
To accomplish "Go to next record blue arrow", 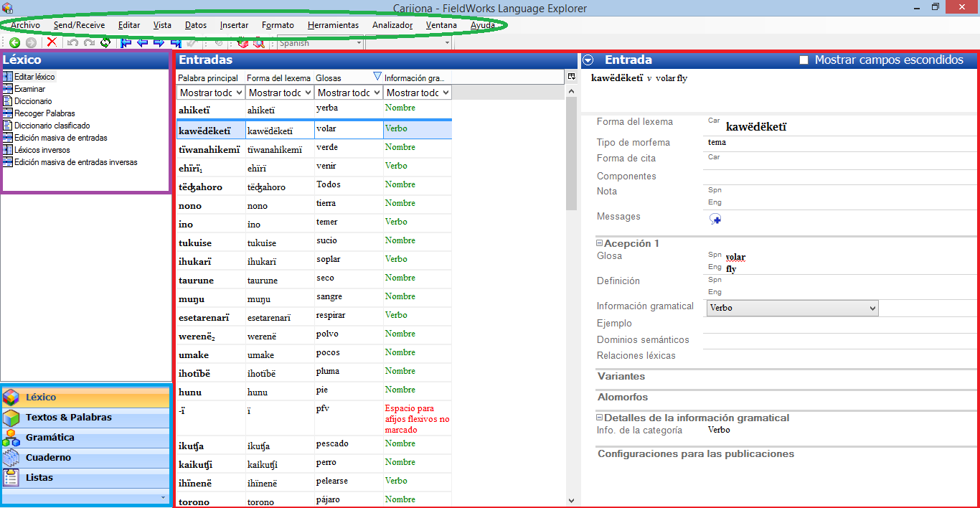I will pyautogui.click(x=159, y=43).
